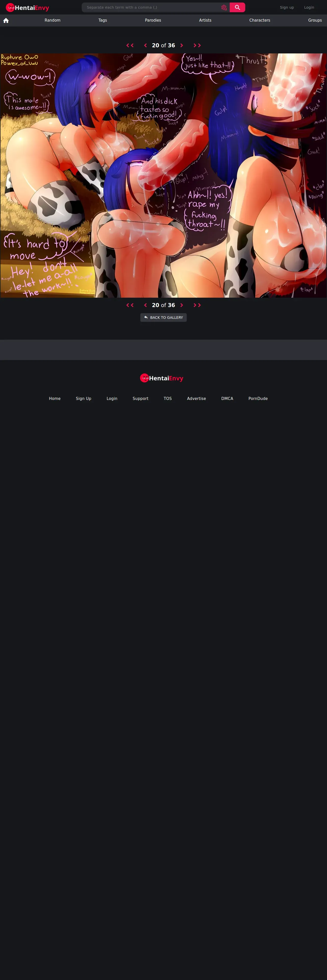Viewport: 327px width, 980px height.
Task: Click the main gallery image
Action: [x=163, y=175]
